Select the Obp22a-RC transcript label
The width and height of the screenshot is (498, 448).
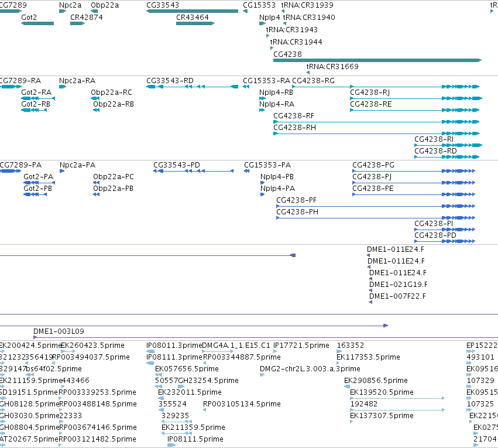click(x=111, y=93)
